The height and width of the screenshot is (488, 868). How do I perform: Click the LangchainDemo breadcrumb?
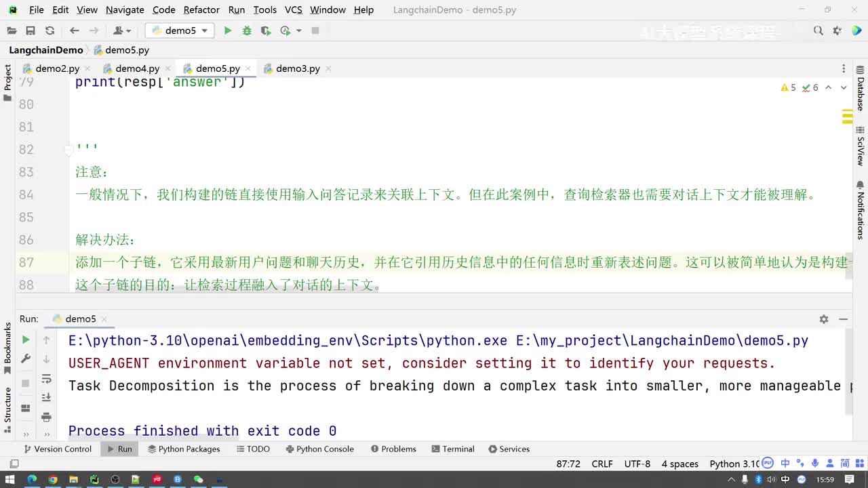(x=46, y=50)
